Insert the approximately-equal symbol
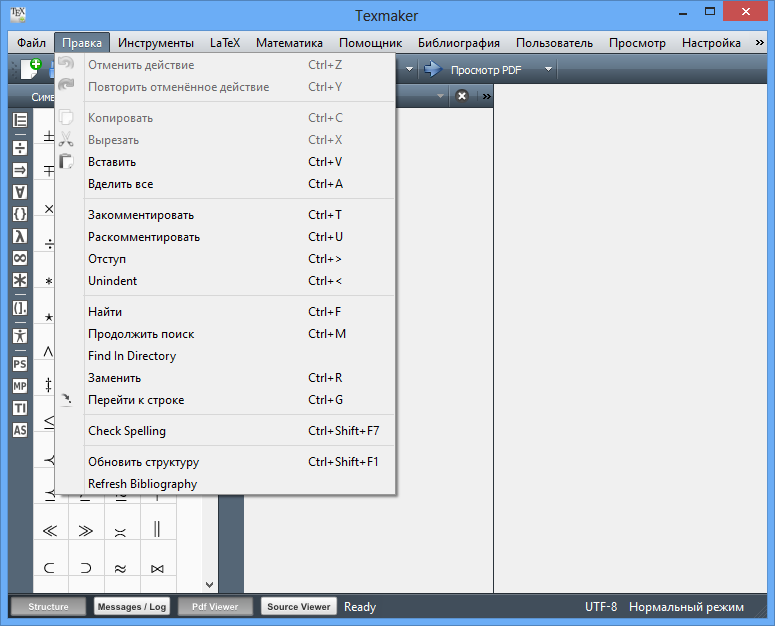The image size is (775, 626). 120,569
